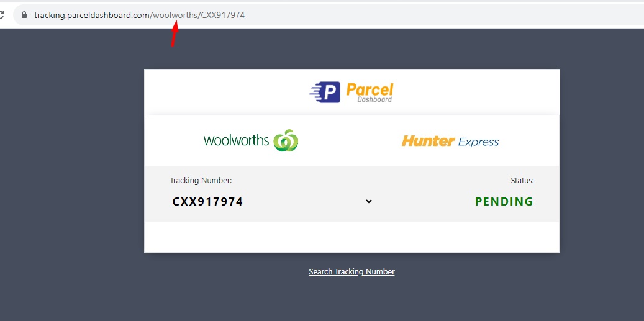Click the woolworths segment in the URL
Viewport: 644px width, 321px height.
point(175,15)
